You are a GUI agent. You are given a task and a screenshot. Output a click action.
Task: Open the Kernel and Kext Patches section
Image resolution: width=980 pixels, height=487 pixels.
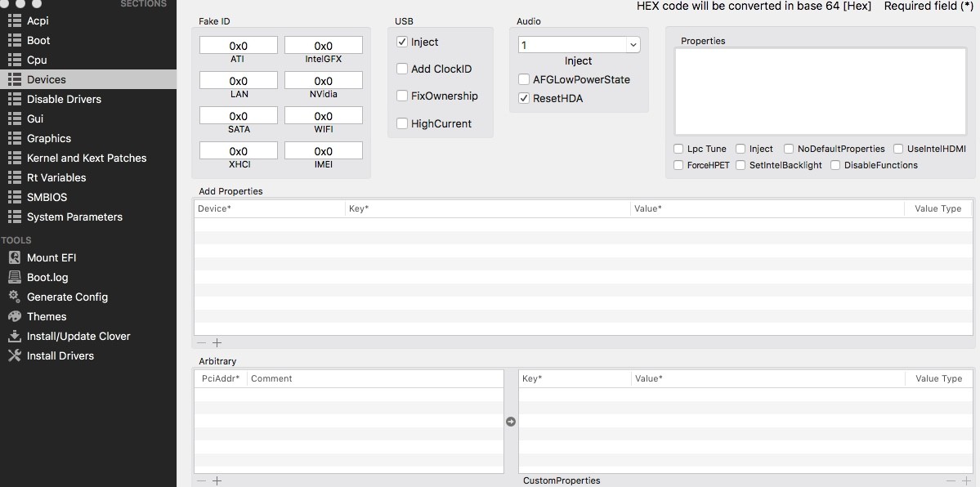87,159
